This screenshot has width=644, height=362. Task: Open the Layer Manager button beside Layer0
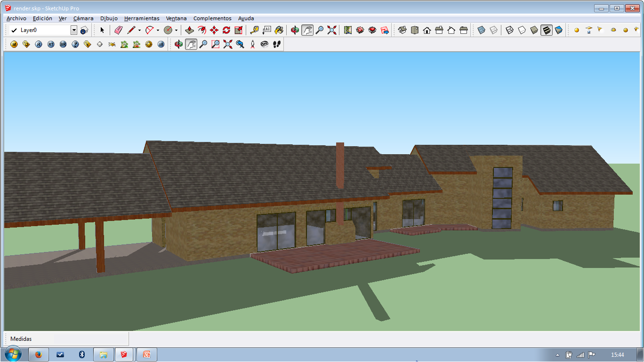tap(84, 30)
